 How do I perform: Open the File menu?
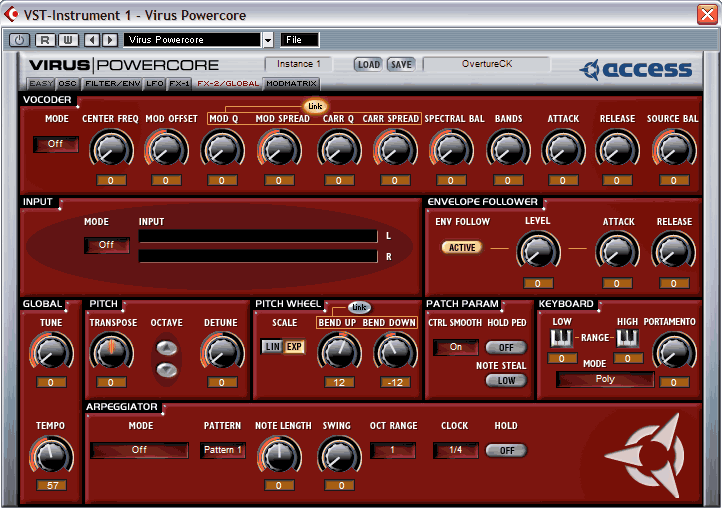coord(299,40)
